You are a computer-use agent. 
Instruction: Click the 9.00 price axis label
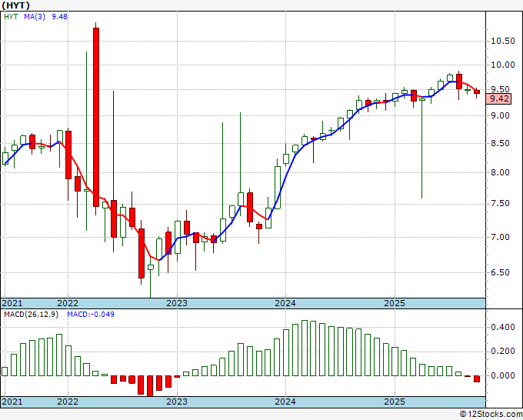point(501,115)
